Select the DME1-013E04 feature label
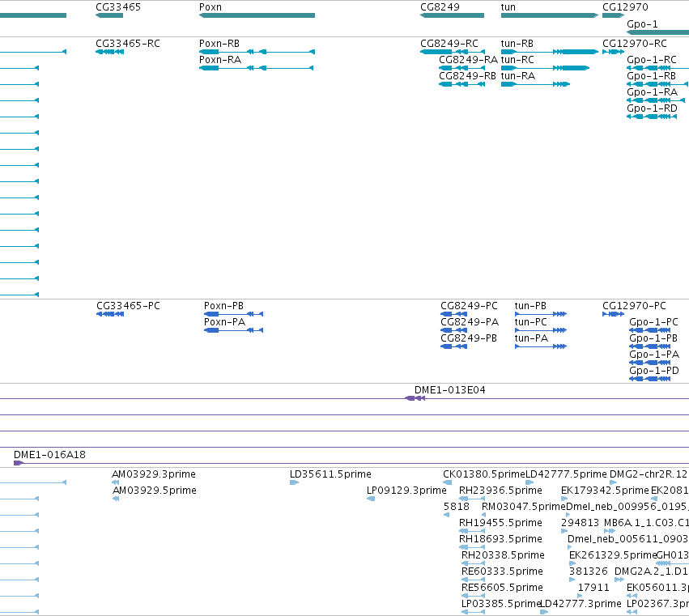689x616 pixels. click(x=450, y=390)
